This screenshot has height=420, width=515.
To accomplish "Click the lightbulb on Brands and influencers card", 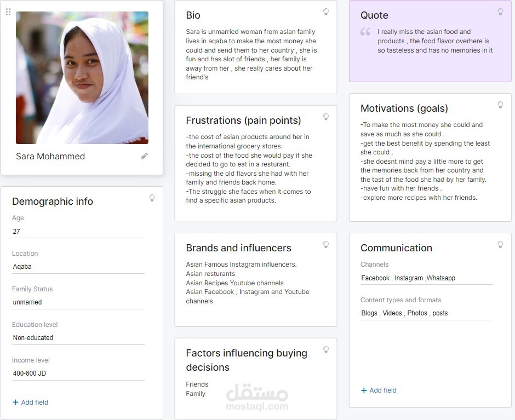I will coord(326,244).
